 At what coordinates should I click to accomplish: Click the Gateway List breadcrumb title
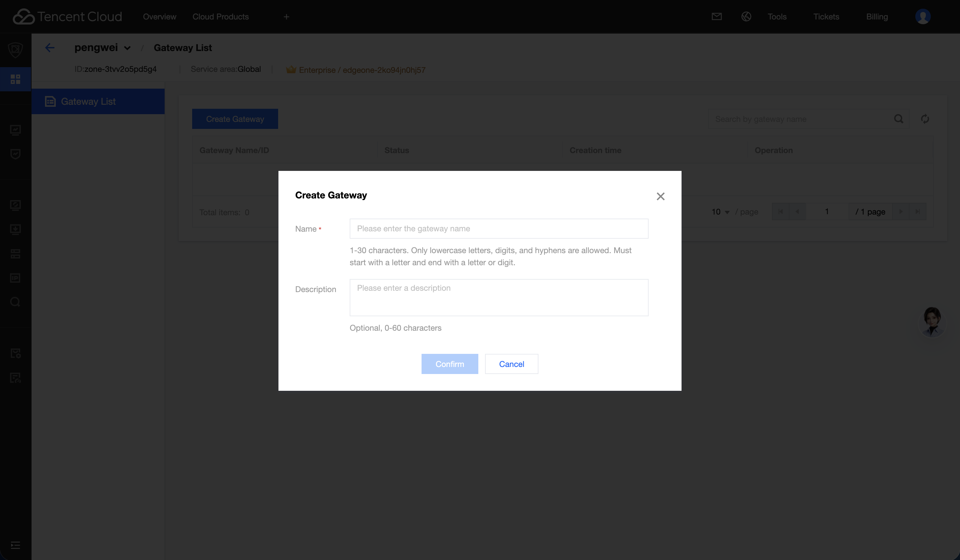183,48
